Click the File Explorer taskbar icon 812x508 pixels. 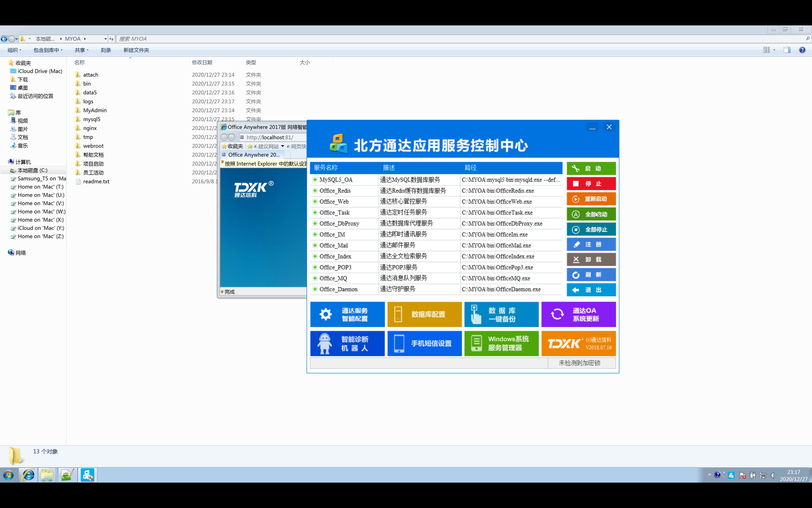click(x=47, y=475)
